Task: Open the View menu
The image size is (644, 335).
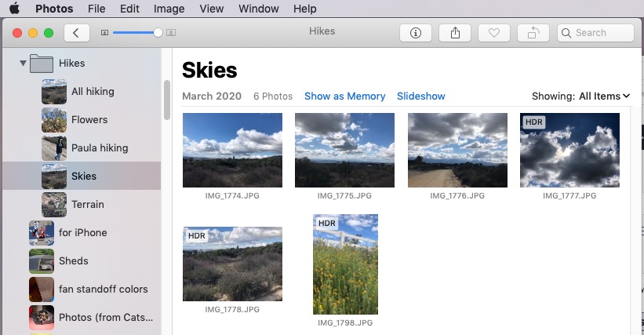Action: click(212, 9)
